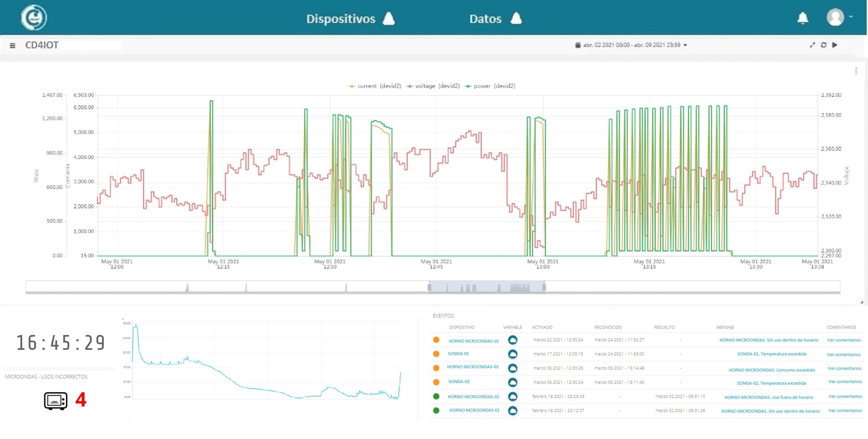Image resolution: width=868 pixels, height=439 pixels.
Task: Toggle current (devid2) series in legend
Action: pos(375,86)
